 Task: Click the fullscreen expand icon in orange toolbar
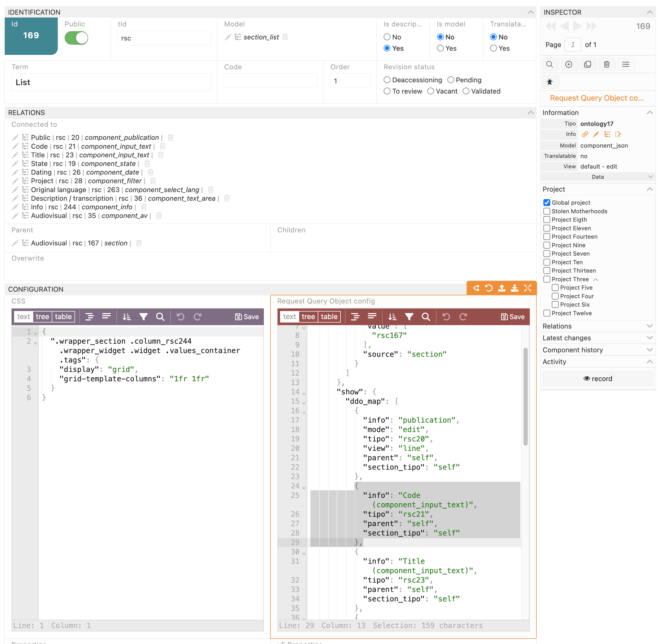point(527,288)
